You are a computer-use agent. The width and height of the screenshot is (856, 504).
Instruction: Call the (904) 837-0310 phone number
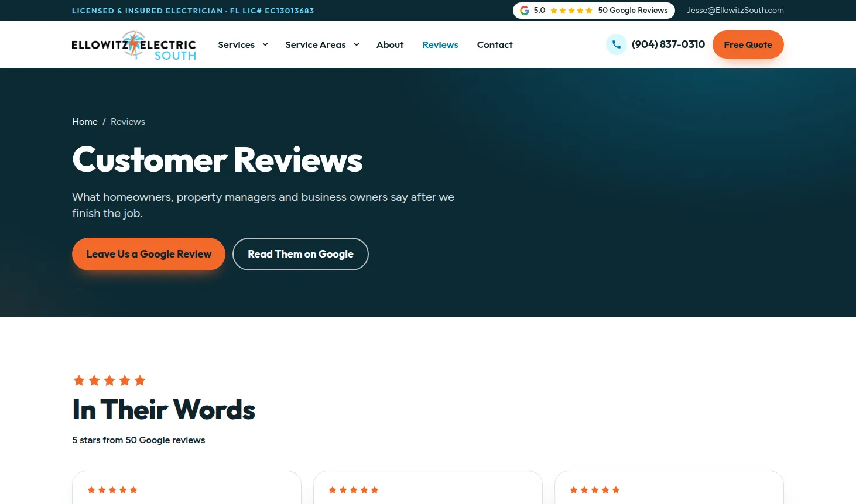tap(668, 44)
